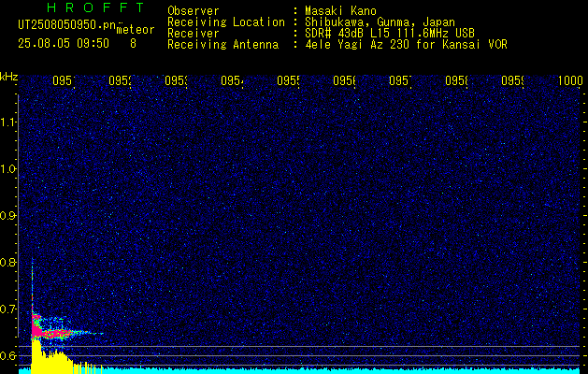This screenshot has width=588, height=374.
Task: Click the 0.8 kHz frequency axis label
Action: 7,262
